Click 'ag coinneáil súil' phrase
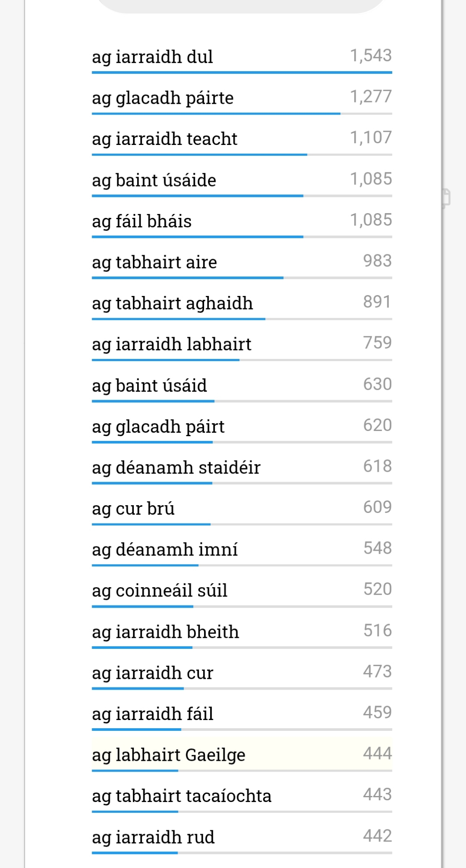Screen dimensions: 466x868 [159, 591]
